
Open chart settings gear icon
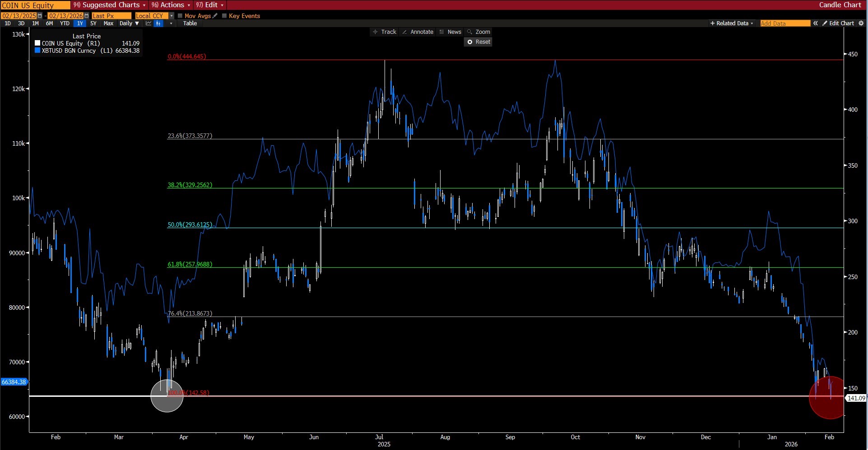861,23
